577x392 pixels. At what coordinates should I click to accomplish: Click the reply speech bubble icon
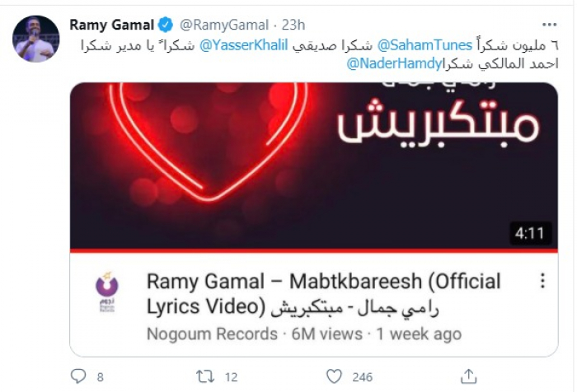(78, 376)
